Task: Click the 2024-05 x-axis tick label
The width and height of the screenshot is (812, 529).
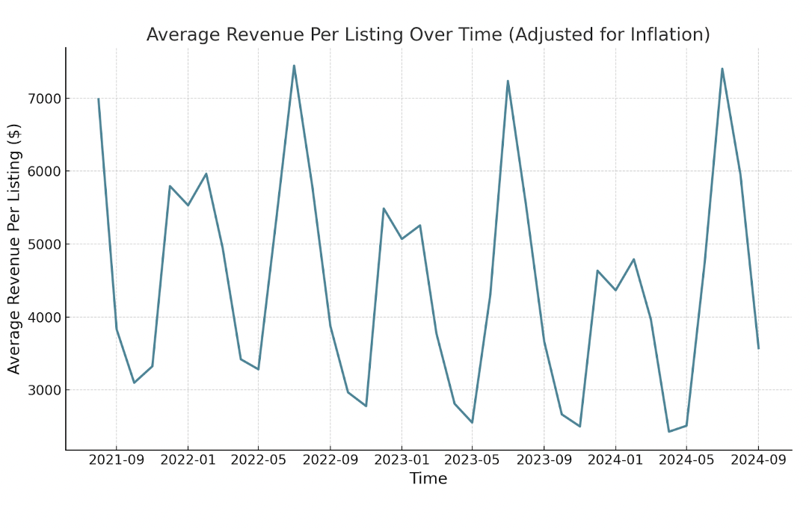Action: (686, 460)
